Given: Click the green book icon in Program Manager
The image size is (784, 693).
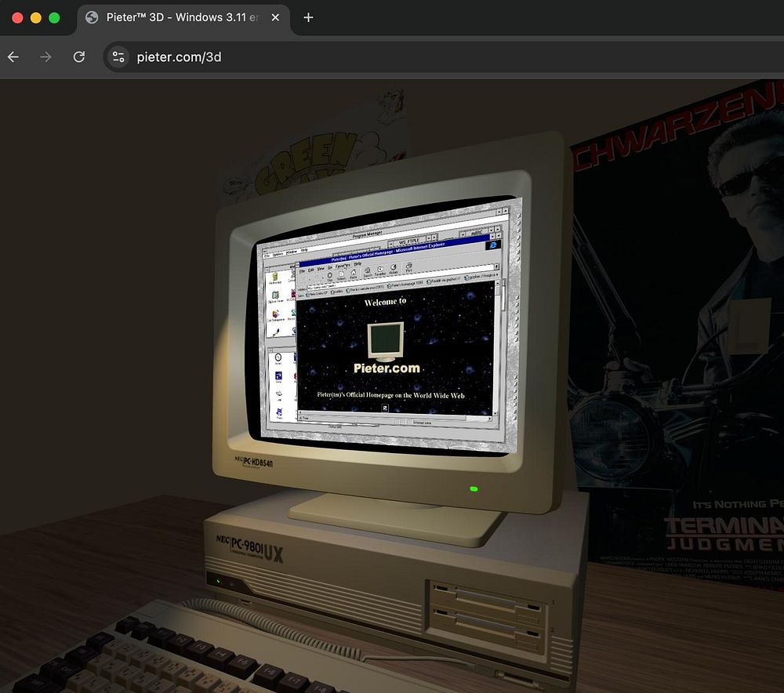Looking at the screenshot, I should (x=275, y=295).
